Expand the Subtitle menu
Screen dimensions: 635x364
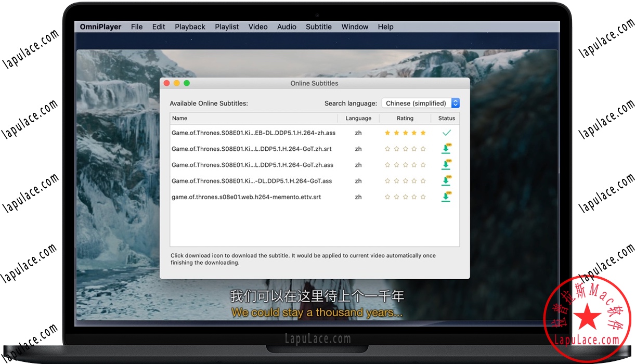(318, 27)
